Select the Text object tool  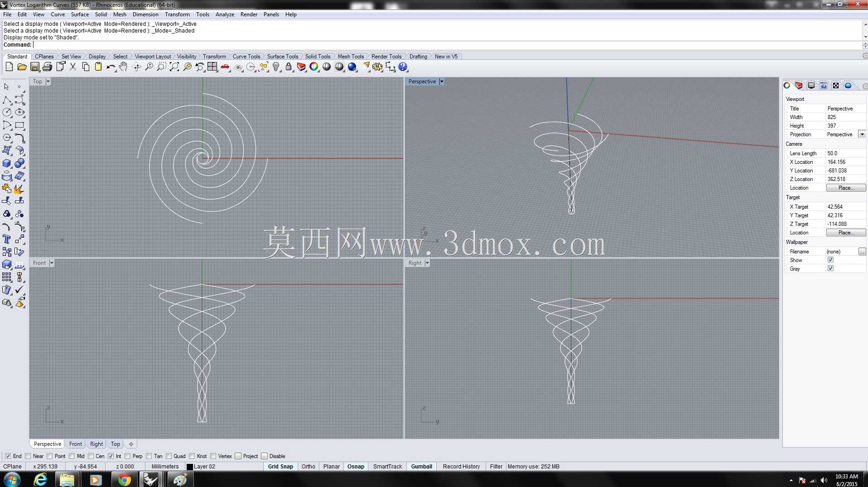pos(7,239)
